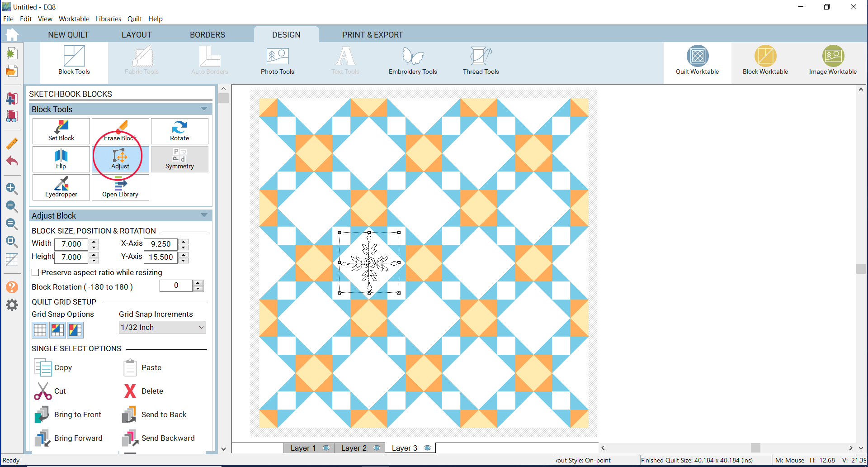Open the Libraries menu
The image size is (868, 467).
point(108,19)
